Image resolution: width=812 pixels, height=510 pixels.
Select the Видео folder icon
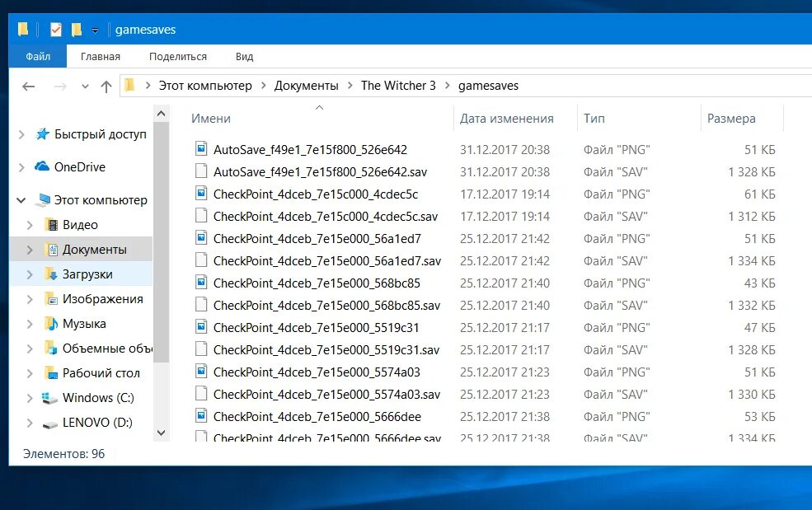tap(52, 224)
